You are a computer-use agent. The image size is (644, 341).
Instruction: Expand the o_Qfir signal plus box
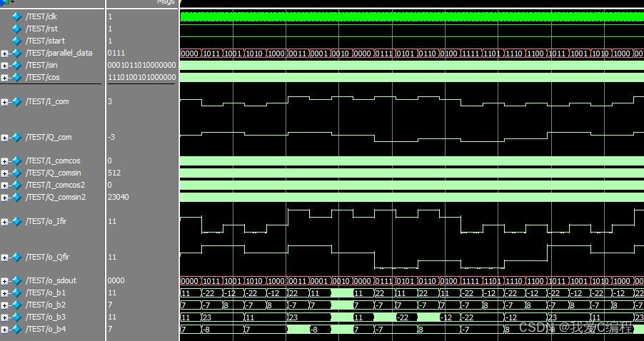click(4, 258)
